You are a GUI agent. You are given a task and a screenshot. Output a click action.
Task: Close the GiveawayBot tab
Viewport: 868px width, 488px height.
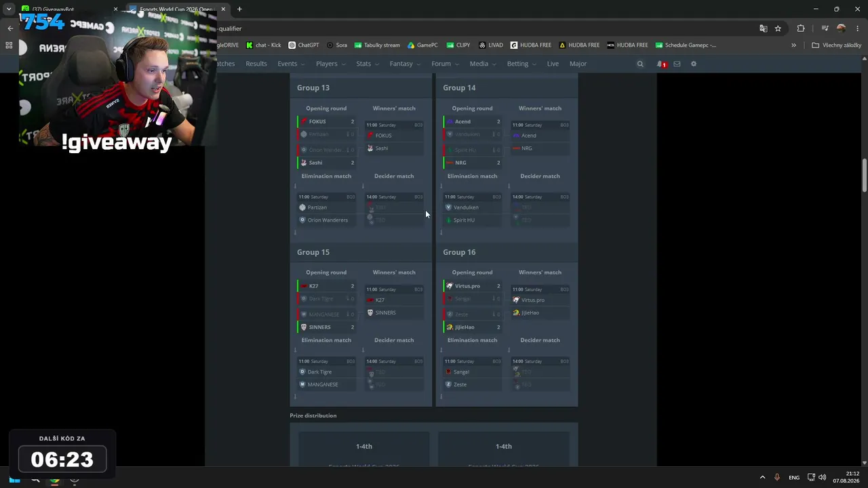point(115,9)
